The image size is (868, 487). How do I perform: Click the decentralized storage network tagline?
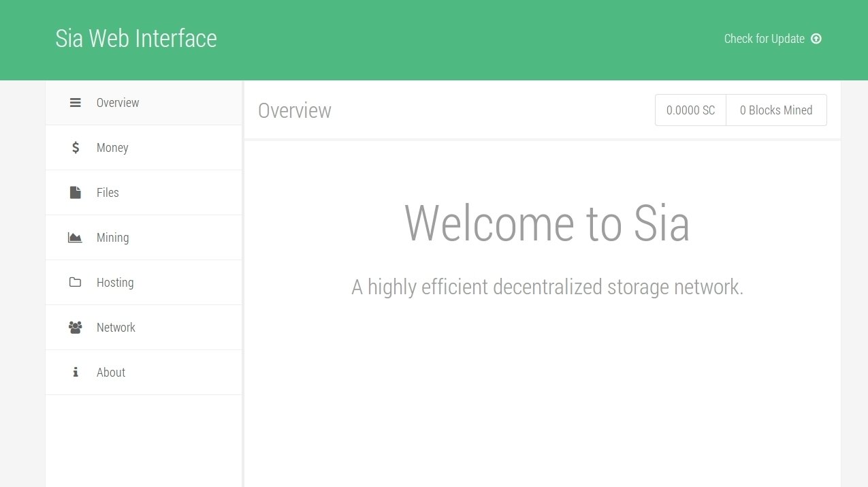(547, 287)
